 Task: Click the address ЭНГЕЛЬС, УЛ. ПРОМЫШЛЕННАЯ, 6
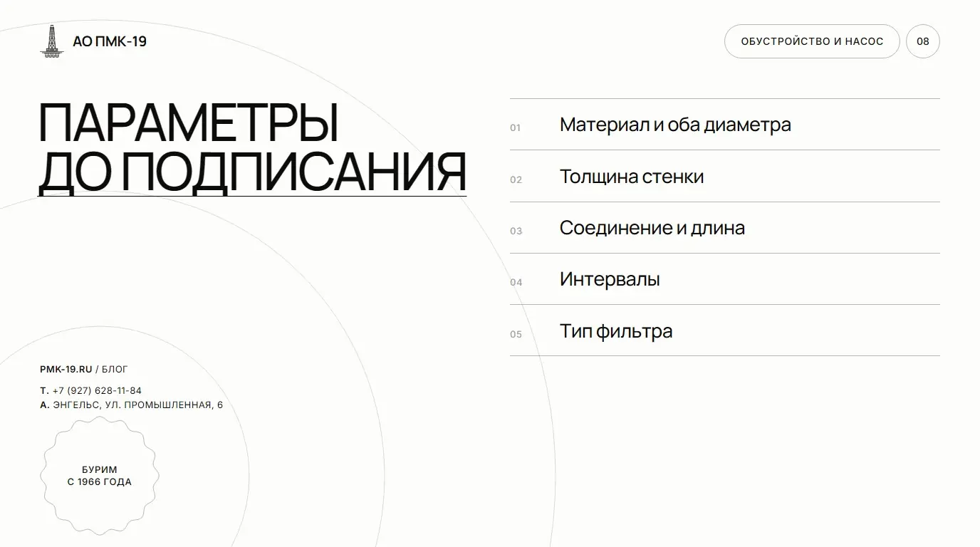tap(138, 405)
